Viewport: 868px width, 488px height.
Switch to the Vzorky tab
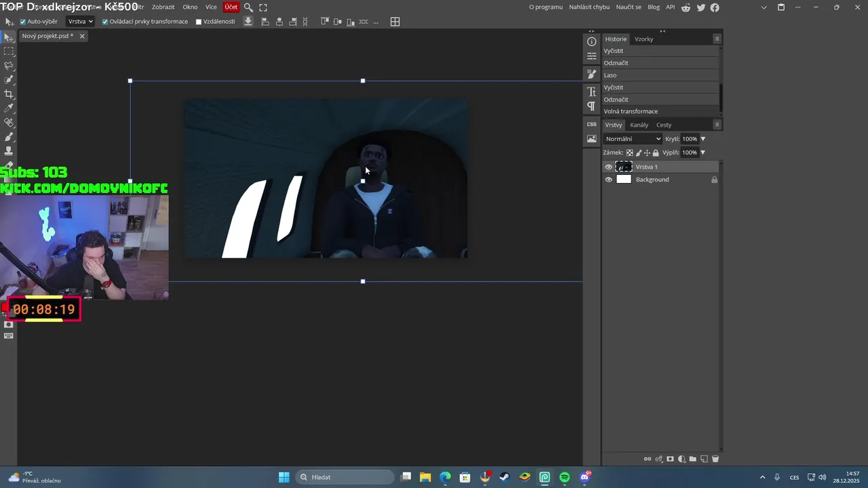644,39
